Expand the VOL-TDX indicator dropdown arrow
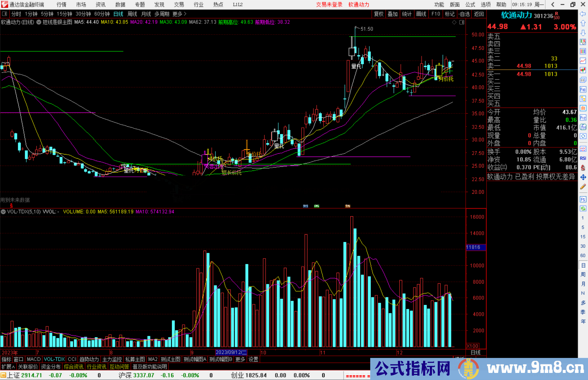Image resolution: width=588 pixels, height=380 pixels. 3,212
